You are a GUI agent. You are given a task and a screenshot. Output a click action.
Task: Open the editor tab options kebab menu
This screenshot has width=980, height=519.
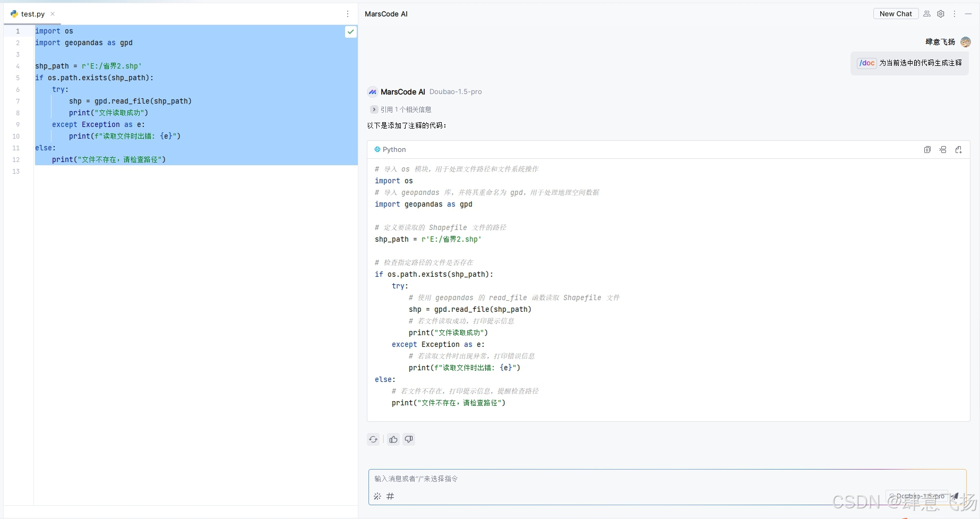click(x=348, y=14)
